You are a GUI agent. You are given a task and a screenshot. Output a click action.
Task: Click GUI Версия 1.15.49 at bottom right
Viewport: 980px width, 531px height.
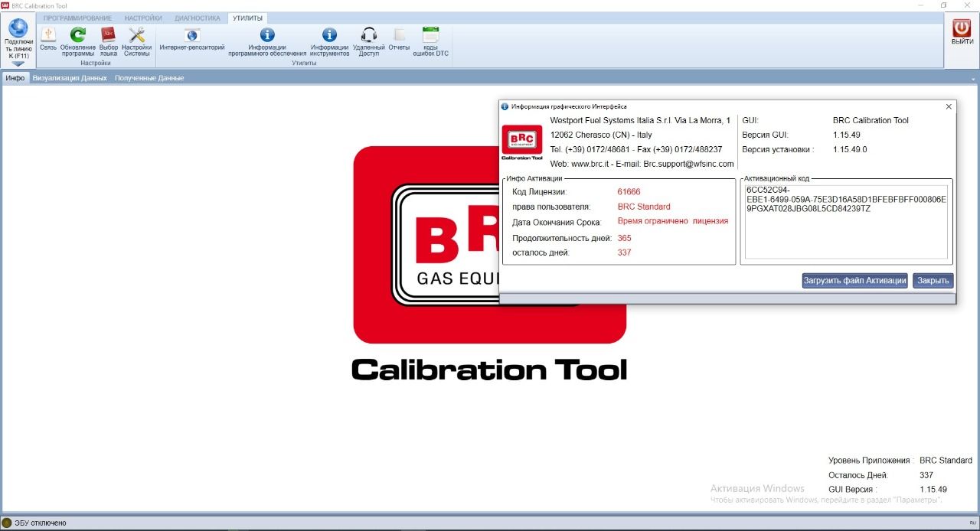[x=933, y=490]
